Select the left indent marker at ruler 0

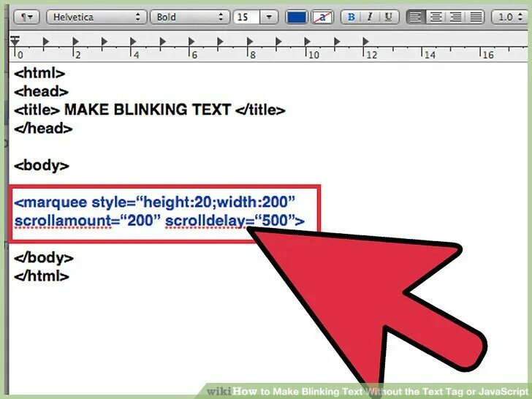[x=15, y=42]
